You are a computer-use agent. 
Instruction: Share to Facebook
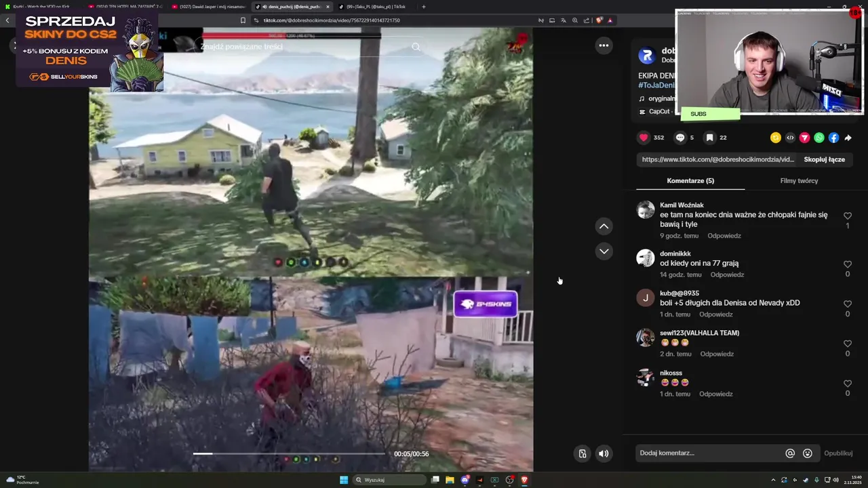[x=833, y=138]
